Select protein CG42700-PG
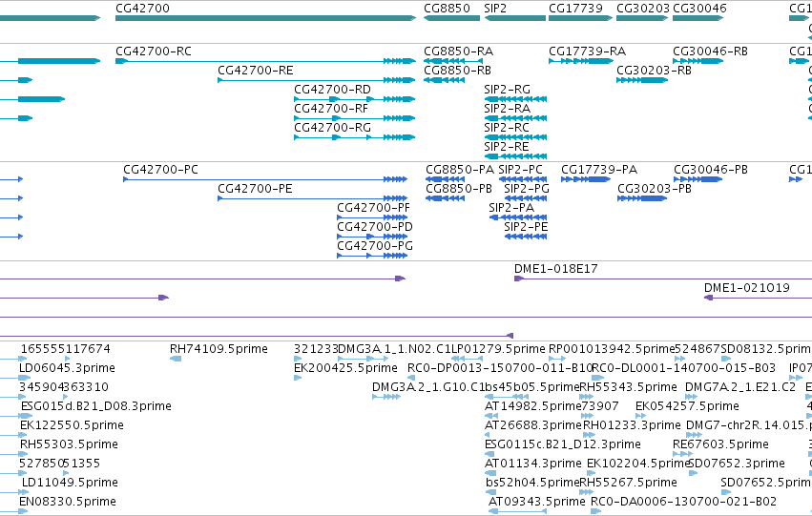Viewport: 812px width, 516px height. click(372, 256)
